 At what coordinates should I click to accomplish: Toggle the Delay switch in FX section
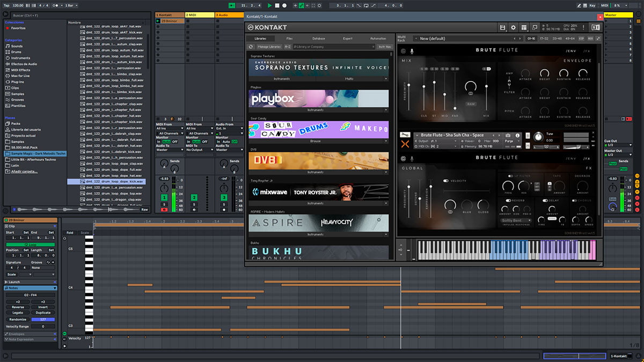point(545,200)
